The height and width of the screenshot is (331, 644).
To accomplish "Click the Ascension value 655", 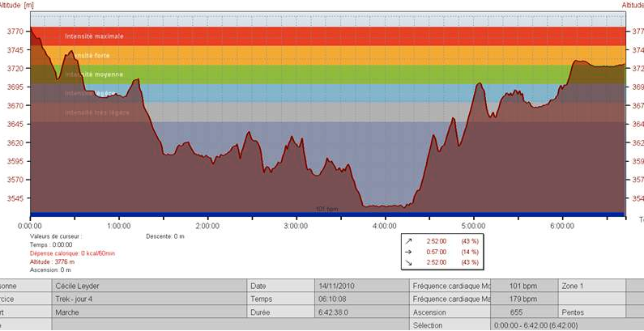I will pyautogui.click(x=515, y=312).
